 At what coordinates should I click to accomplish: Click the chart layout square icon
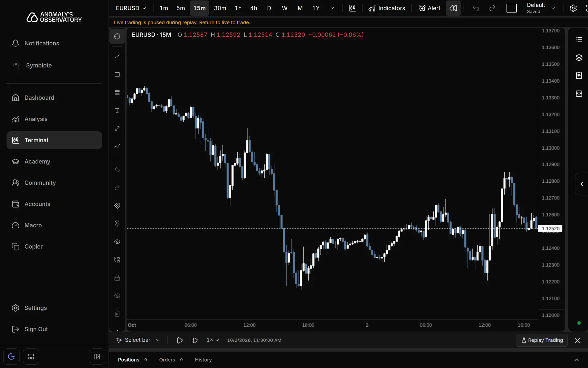(x=511, y=8)
